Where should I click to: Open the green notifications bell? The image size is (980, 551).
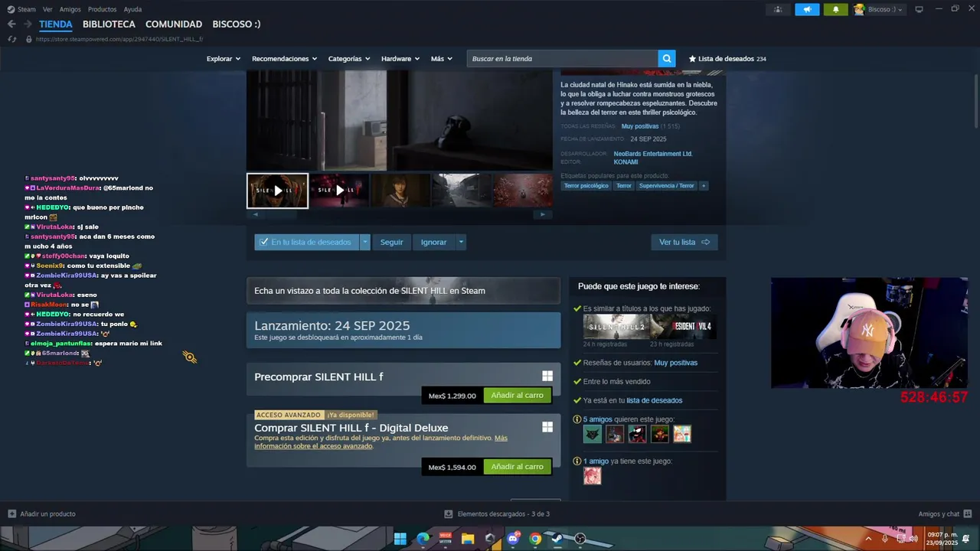click(835, 9)
